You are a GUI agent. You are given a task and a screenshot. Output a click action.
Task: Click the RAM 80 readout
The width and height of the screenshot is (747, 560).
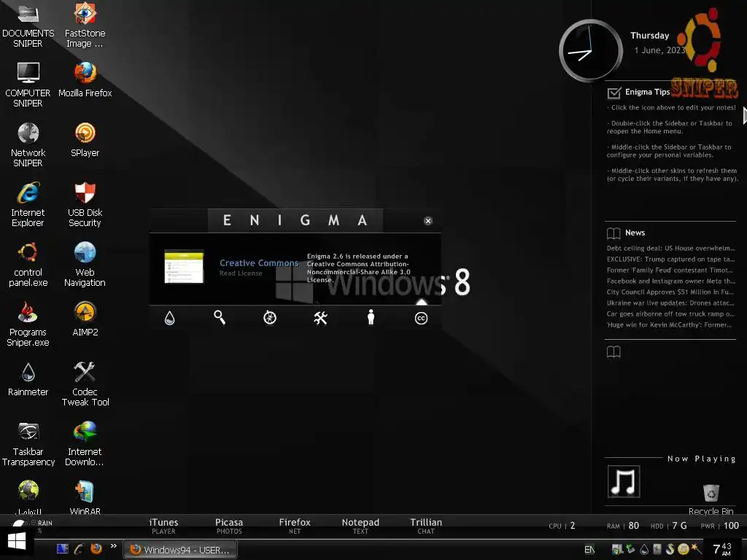pos(623,526)
